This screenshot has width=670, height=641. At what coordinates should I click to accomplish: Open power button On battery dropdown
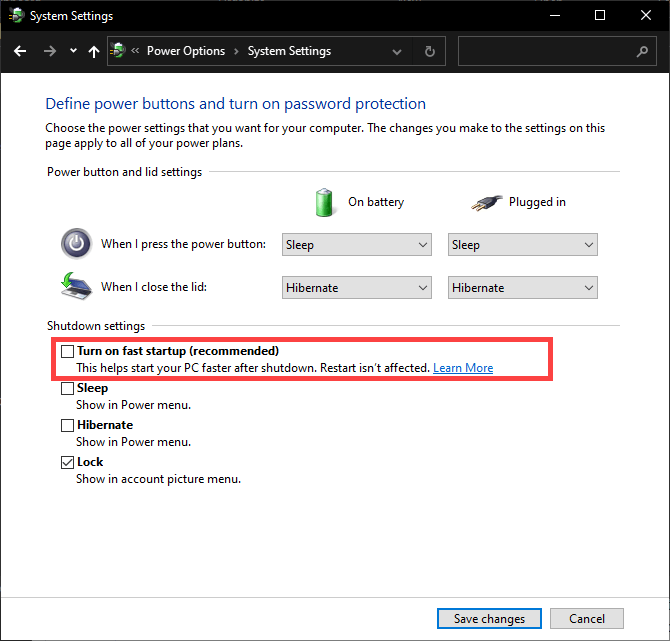point(356,244)
